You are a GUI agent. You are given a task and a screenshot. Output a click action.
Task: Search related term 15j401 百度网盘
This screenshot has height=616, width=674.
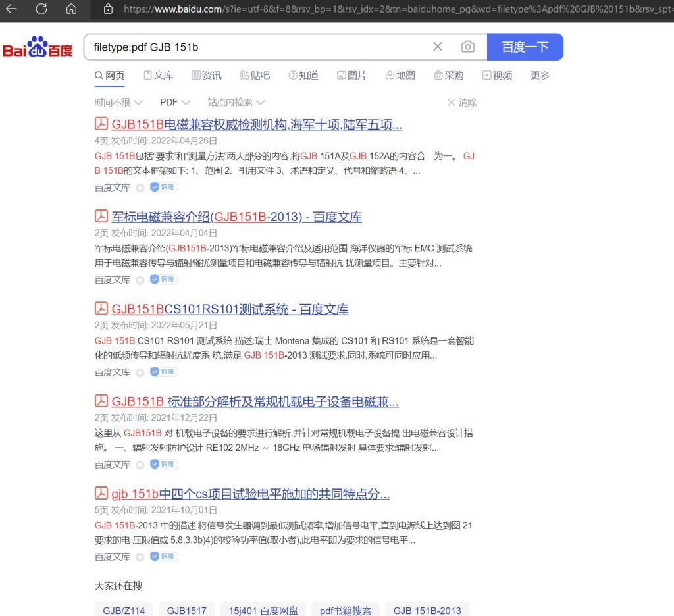263,610
